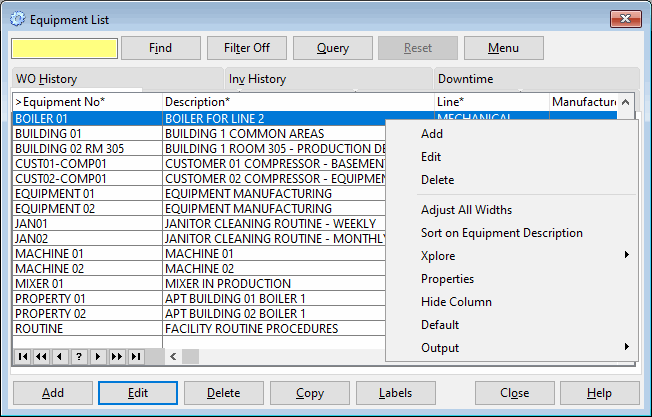Click the page-forward double arrow icon
The image size is (652, 417).
coord(116,356)
